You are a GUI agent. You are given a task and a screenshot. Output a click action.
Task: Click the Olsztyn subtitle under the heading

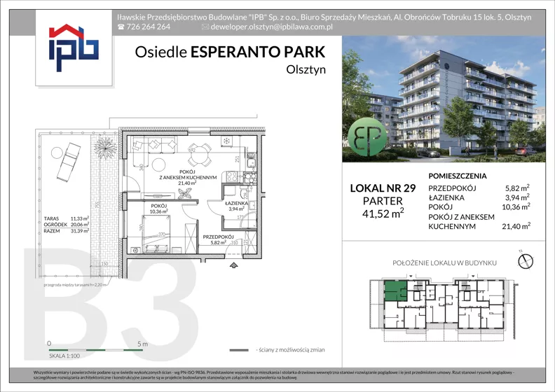click(x=306, y=69)
